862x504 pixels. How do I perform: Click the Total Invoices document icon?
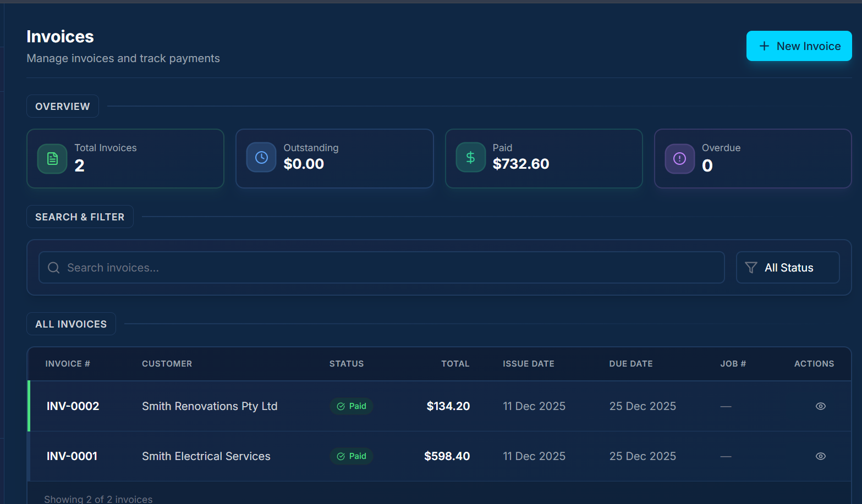pos(52,158)
